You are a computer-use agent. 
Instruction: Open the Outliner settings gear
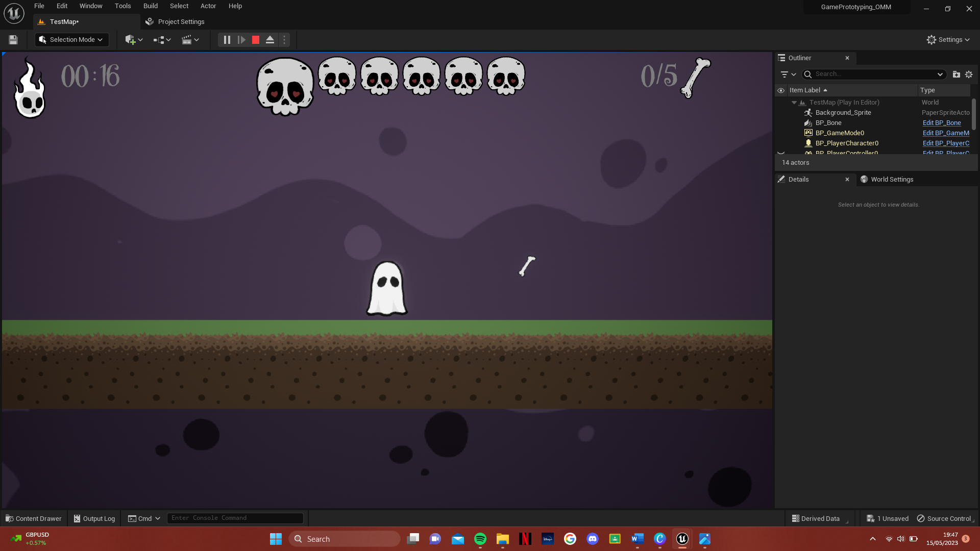pos(969,74)
